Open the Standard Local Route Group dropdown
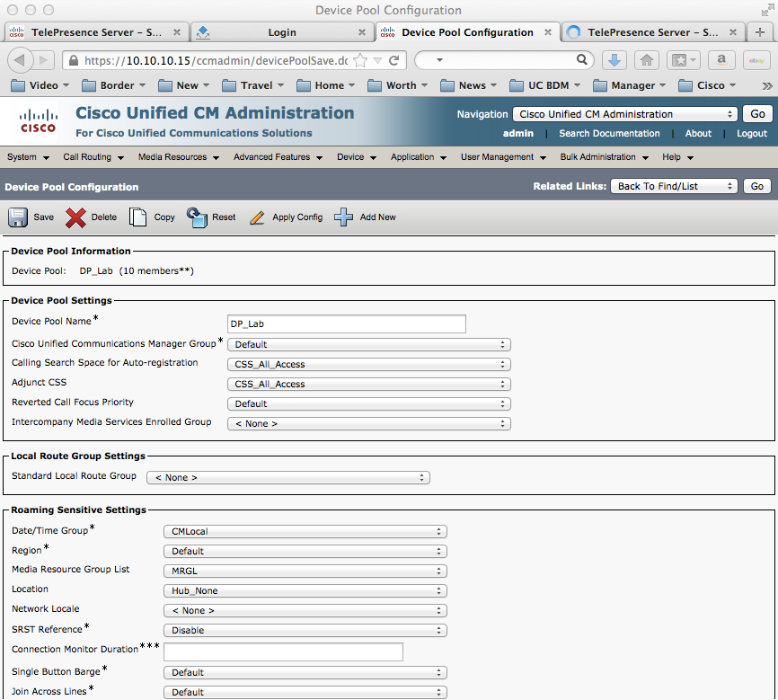 [x=288, y=477]
